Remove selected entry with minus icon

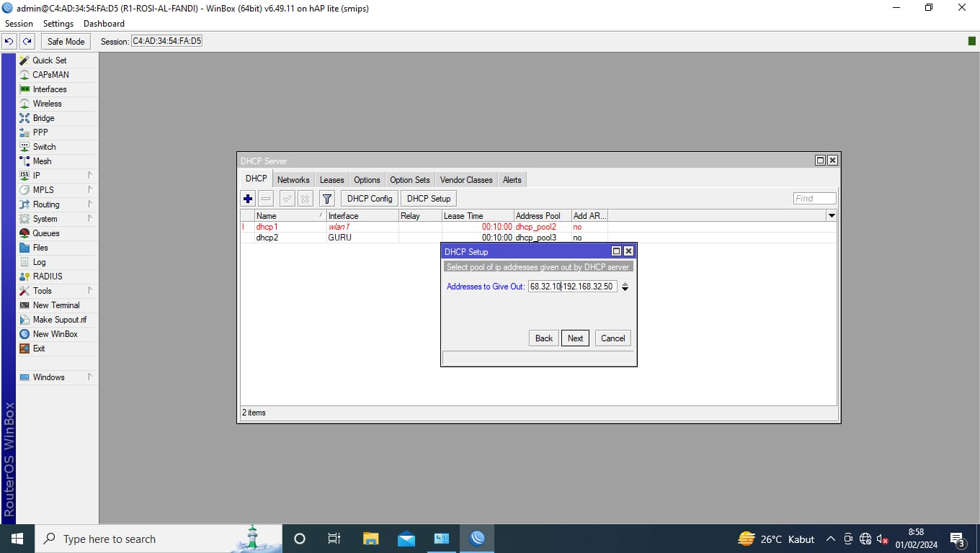click(x=266, y=199)
